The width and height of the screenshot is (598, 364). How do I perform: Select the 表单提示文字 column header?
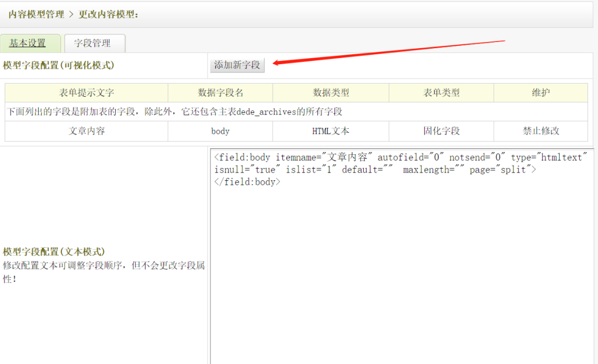tap(86, 93)
